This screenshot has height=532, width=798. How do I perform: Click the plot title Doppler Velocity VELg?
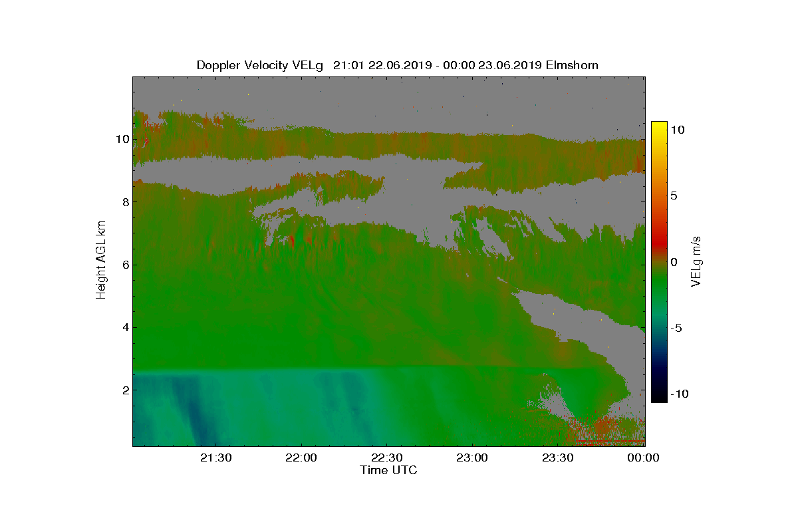coord(260,65)
